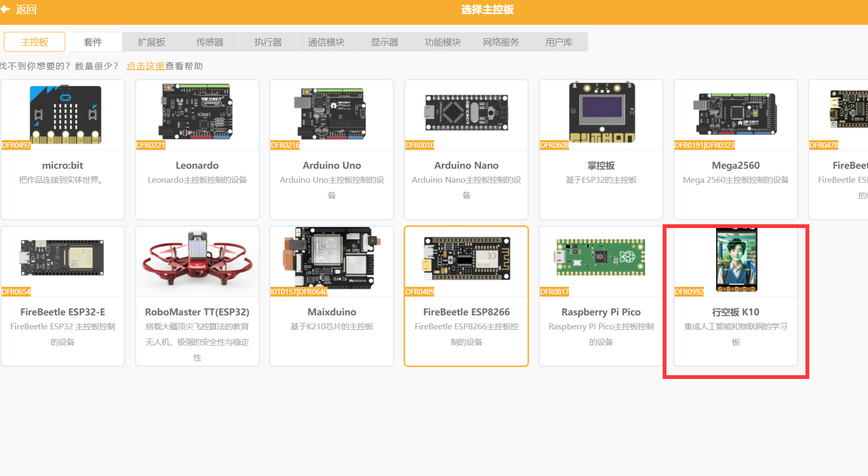Open the 用户库 tab

pos(559,42)
